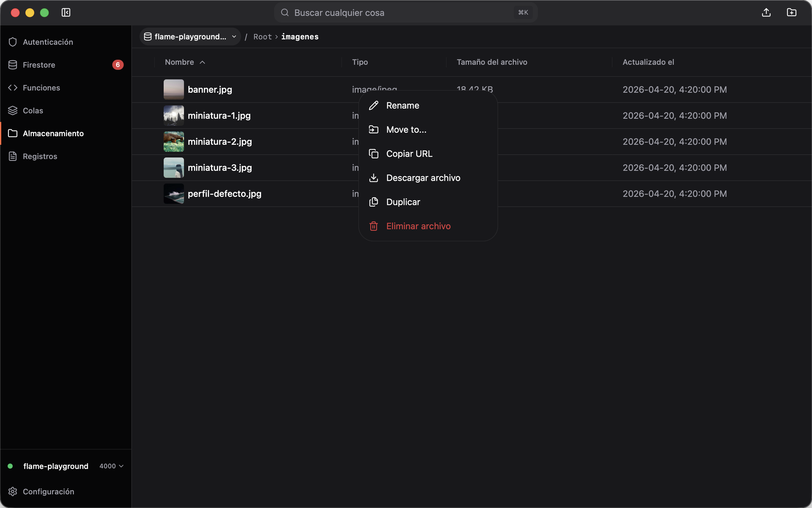The image size is (812, 508).
Task: Focus the Buscar cualquier cosa search field
Action: pyautogui.click(x=406, y=12)
